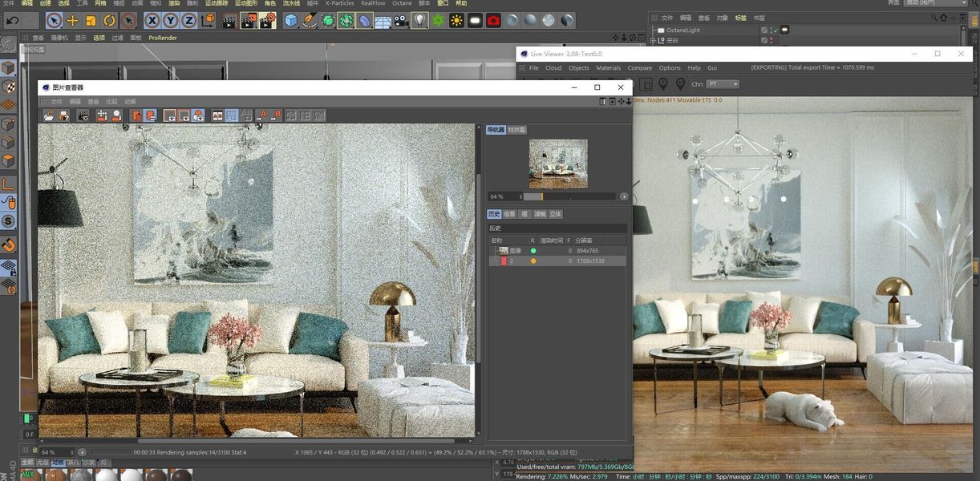Toggle Y axis lock

coord(171,20)
